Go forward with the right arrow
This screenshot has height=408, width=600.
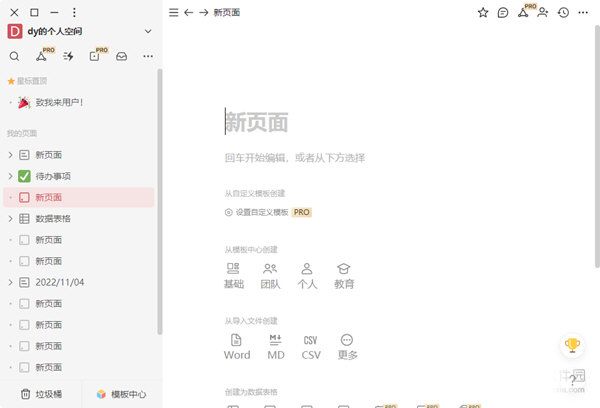tap(204, 13)
